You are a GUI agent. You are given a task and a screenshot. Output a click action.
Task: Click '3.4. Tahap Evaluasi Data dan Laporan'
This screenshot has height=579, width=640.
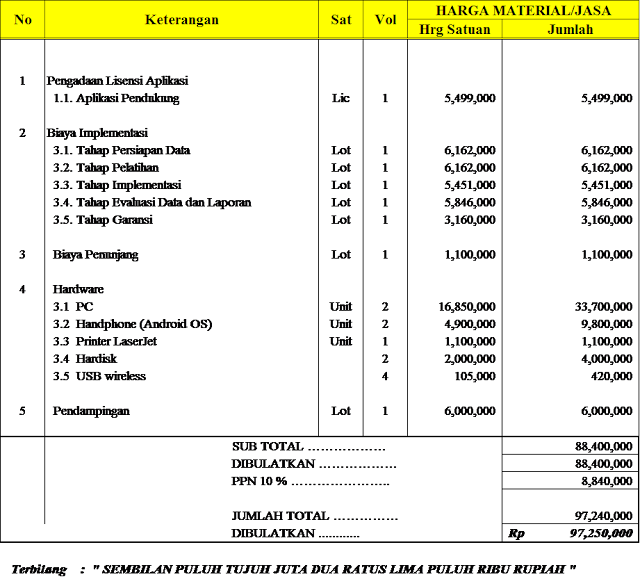(152, 202)
